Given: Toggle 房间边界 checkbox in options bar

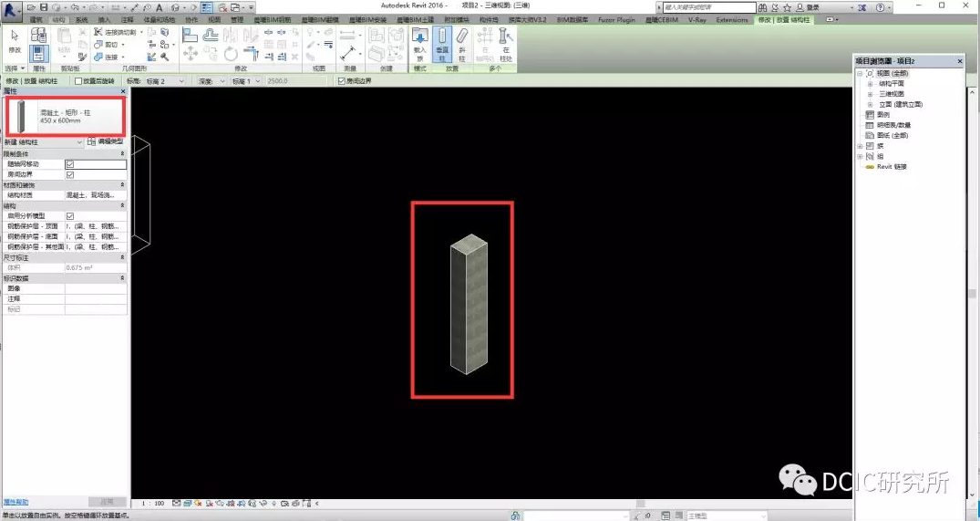Looking at the screenshot, I should tap(341, 81).
